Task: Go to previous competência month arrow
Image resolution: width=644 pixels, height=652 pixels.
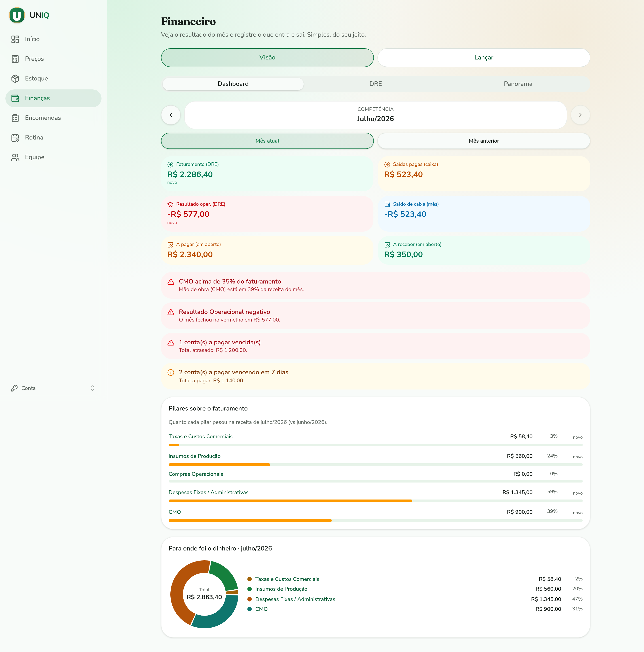Action: [171, 115]
